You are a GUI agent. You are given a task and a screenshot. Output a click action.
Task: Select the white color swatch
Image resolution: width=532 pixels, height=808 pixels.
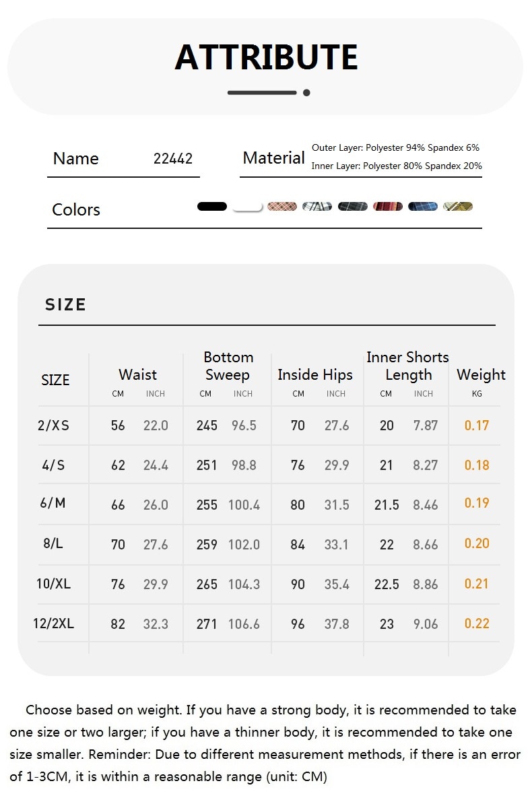point(247,207)
